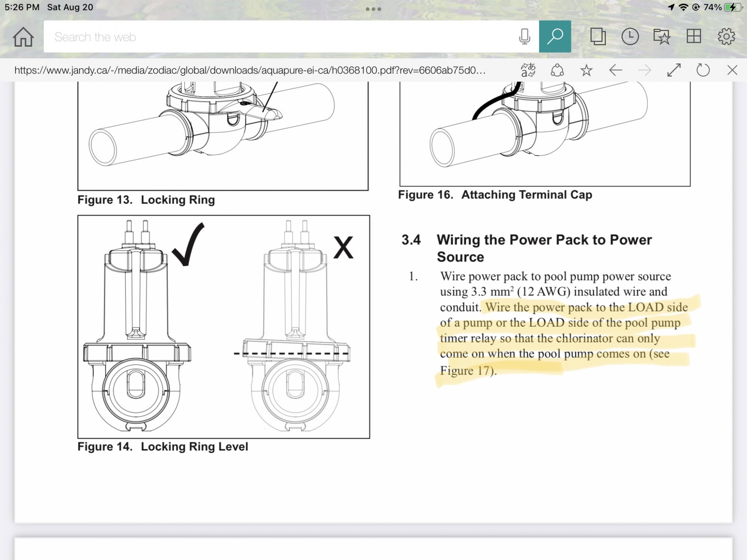Click the Search the web field

pyautogui.click(x=291, y=37)
